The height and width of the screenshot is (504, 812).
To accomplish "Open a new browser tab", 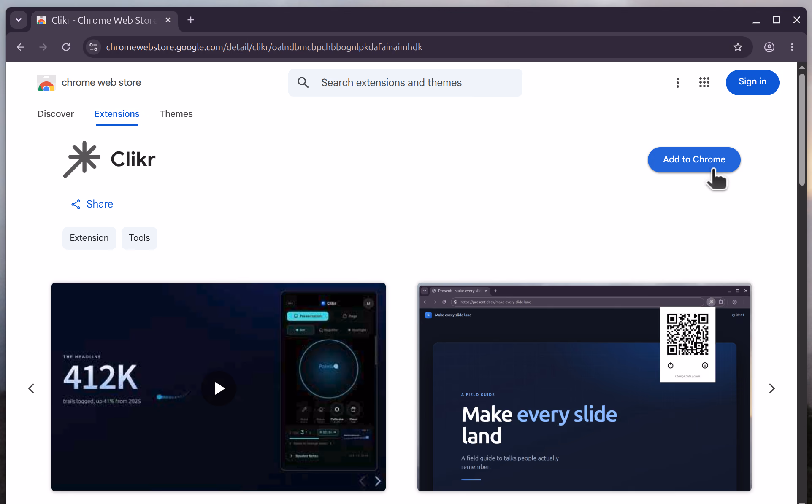I will point(191,20).
